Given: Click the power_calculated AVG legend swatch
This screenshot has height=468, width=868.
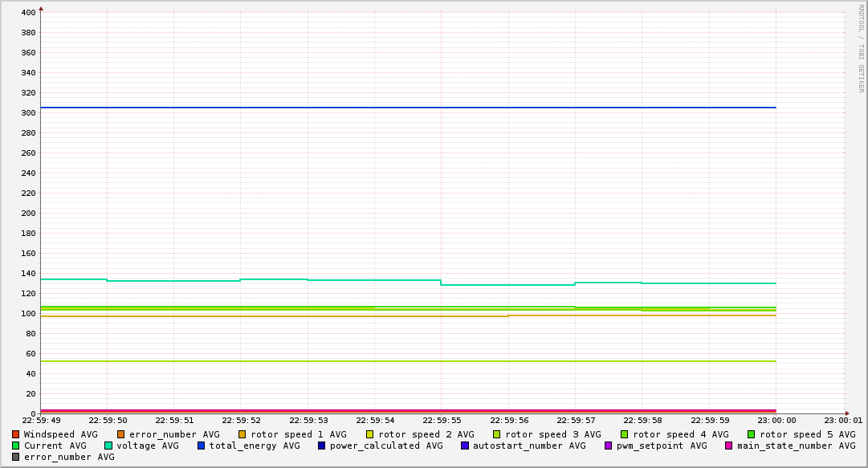Looking at the screenshot, I should coord(322,446).
